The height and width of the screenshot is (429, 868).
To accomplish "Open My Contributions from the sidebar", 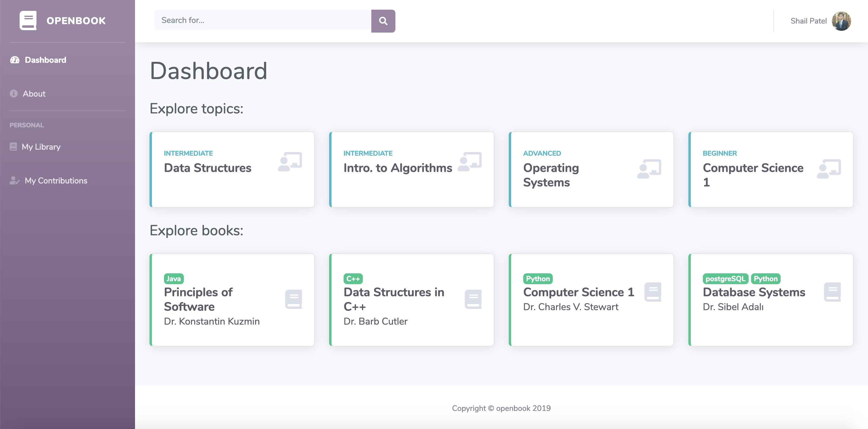I will [x=56, y=181].
